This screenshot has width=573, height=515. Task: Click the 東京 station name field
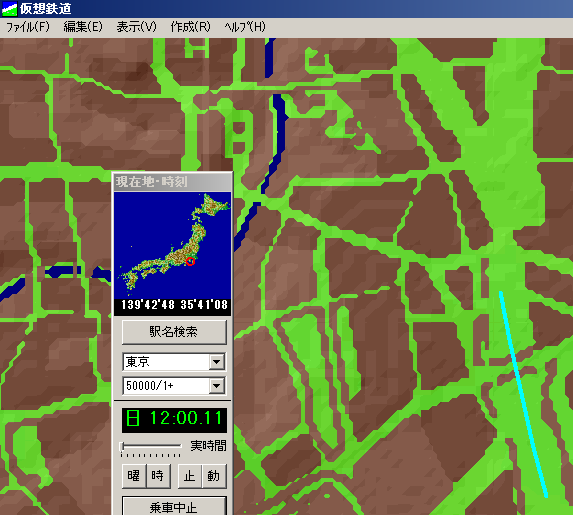(166, 362)
